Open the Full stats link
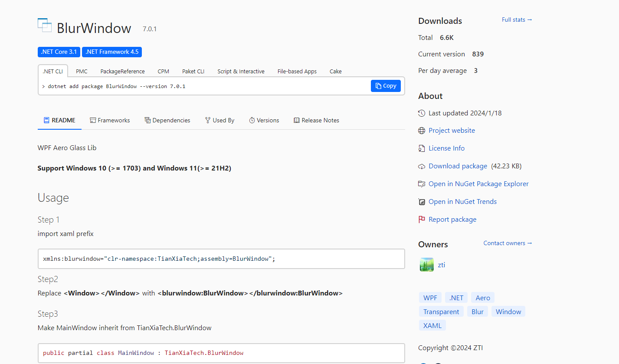Viewport: 619px width, 364px height. coord(517,20)
